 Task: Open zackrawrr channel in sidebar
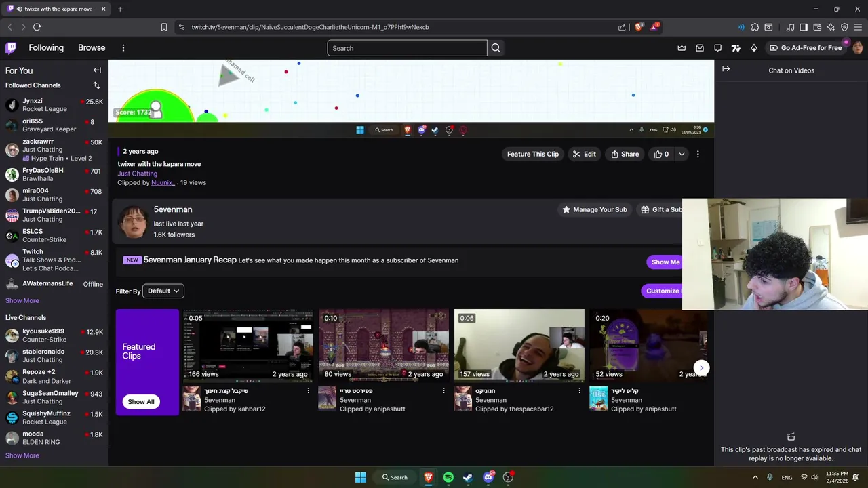54,150
